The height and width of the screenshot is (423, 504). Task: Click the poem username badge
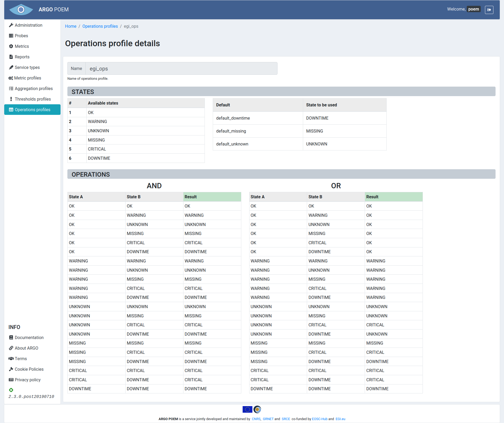pos(474,9)
